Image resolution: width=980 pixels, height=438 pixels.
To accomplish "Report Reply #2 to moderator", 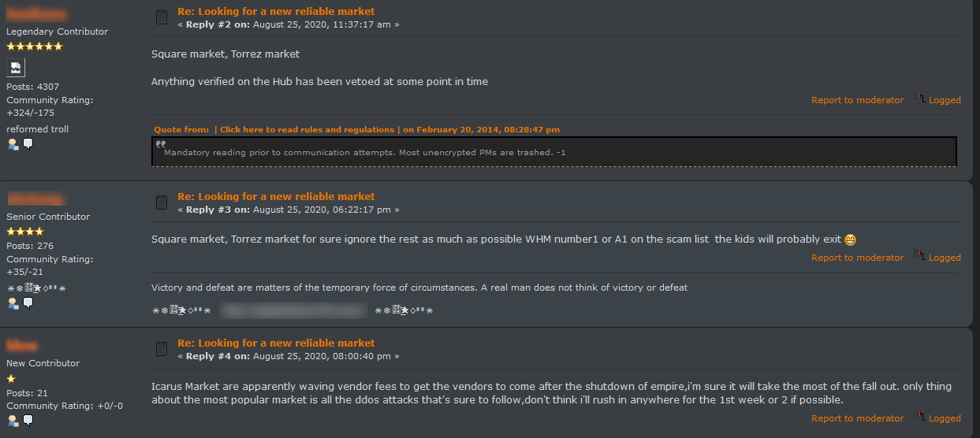I will click(x=857, y=100).
